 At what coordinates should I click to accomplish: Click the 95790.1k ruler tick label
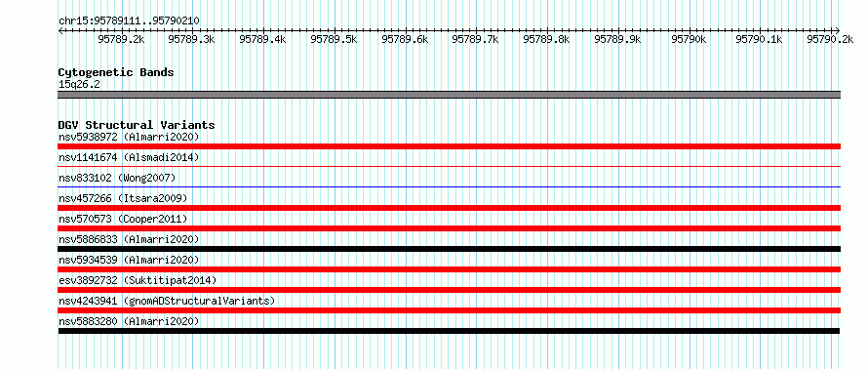coord(759,39)
